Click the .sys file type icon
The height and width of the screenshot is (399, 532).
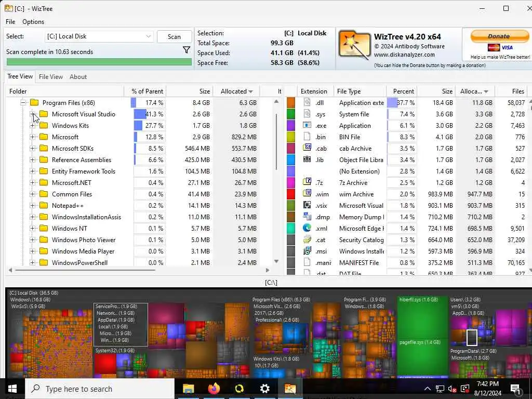307,114
